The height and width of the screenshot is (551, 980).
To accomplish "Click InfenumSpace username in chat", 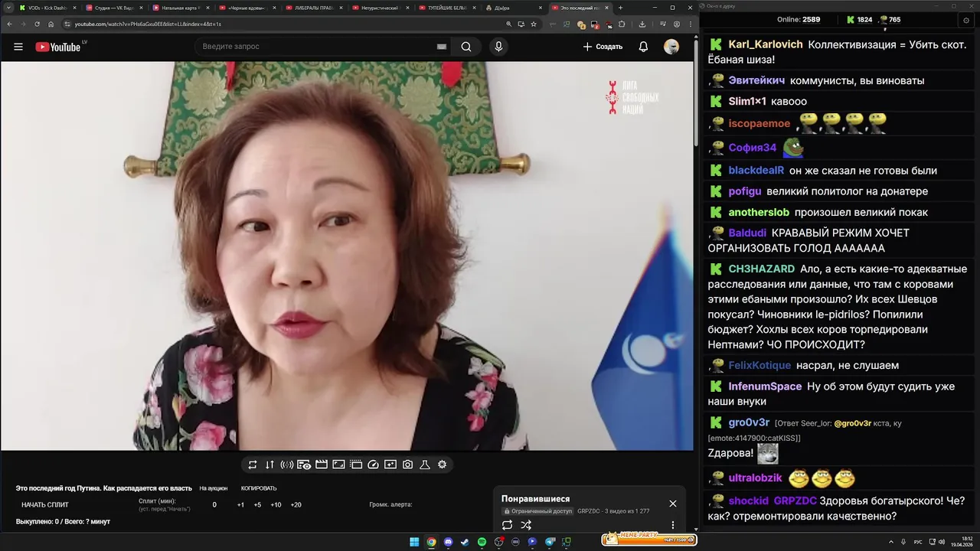I will coord(765,386).
